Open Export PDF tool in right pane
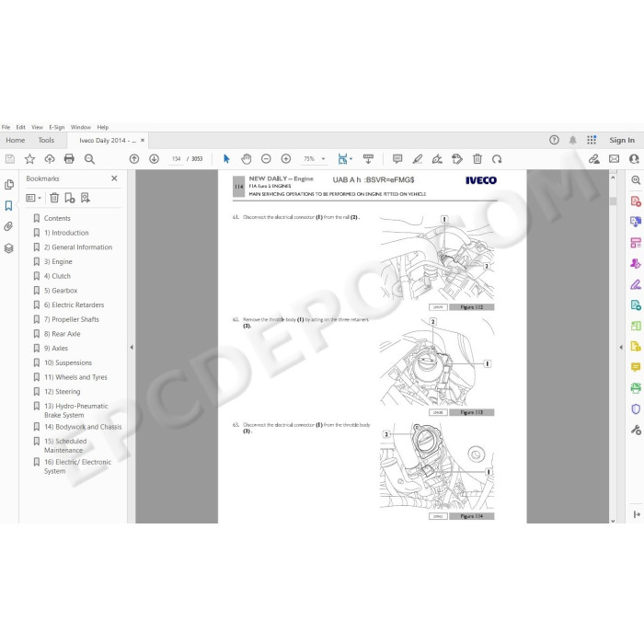Screen dimensions: 644x644 click(x=636, y=305)
